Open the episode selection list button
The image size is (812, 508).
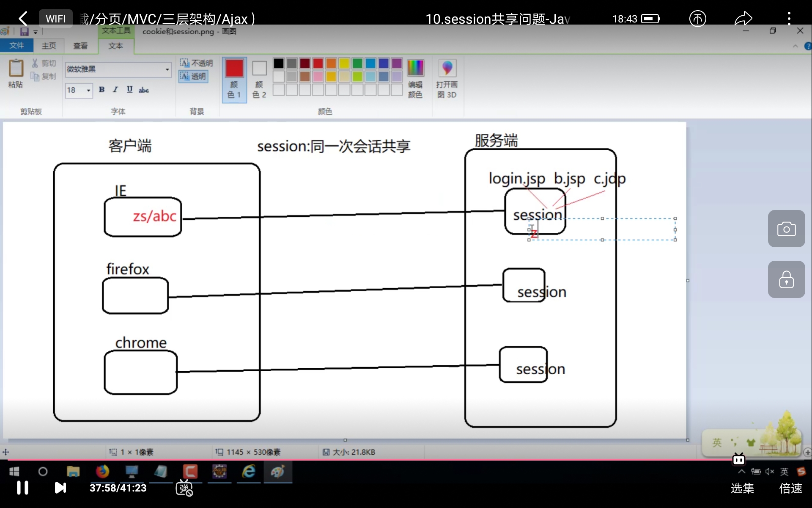[x=742, y=488]
